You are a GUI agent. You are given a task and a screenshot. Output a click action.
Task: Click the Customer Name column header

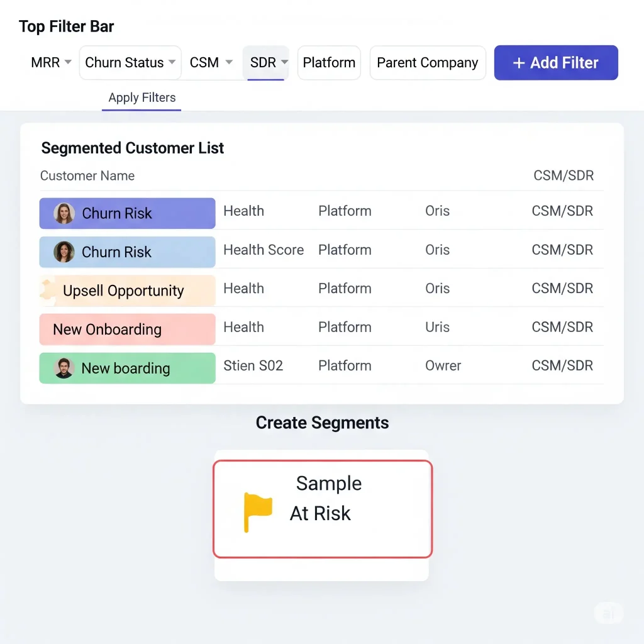click(x=87, y=176)
